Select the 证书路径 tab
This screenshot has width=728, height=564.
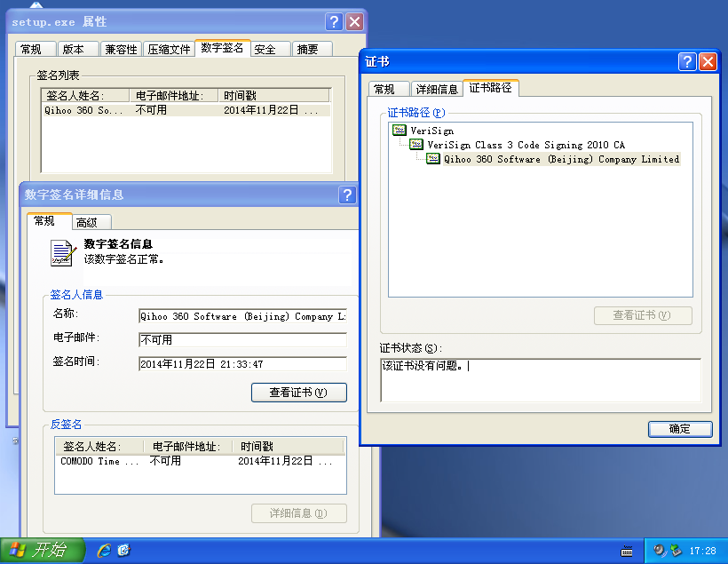(490, 88)
